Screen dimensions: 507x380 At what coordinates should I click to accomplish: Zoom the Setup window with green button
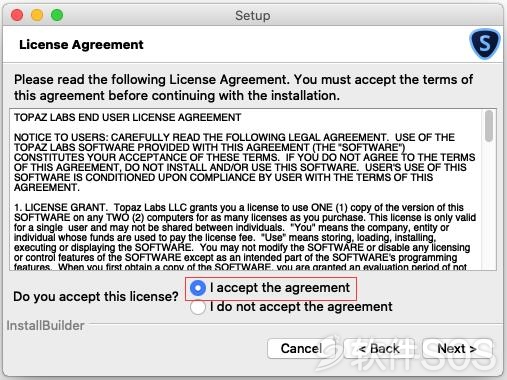tap(57, 15)
